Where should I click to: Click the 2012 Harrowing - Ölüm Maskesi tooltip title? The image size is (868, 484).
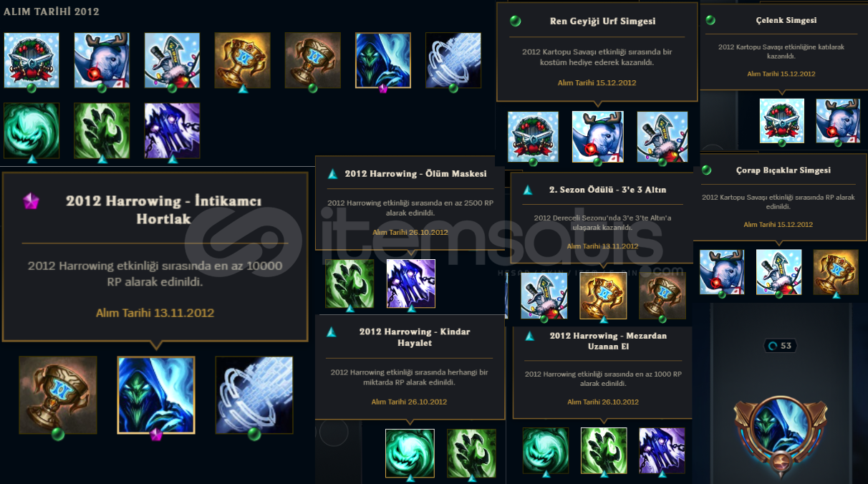pyautogui.click(x=415, y=174)
